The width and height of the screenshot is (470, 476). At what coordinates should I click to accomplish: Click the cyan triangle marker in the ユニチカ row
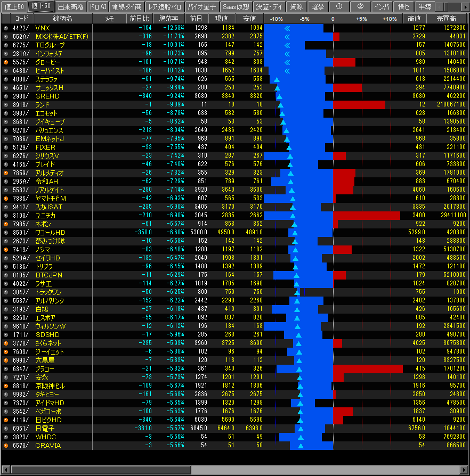point(293,216)
